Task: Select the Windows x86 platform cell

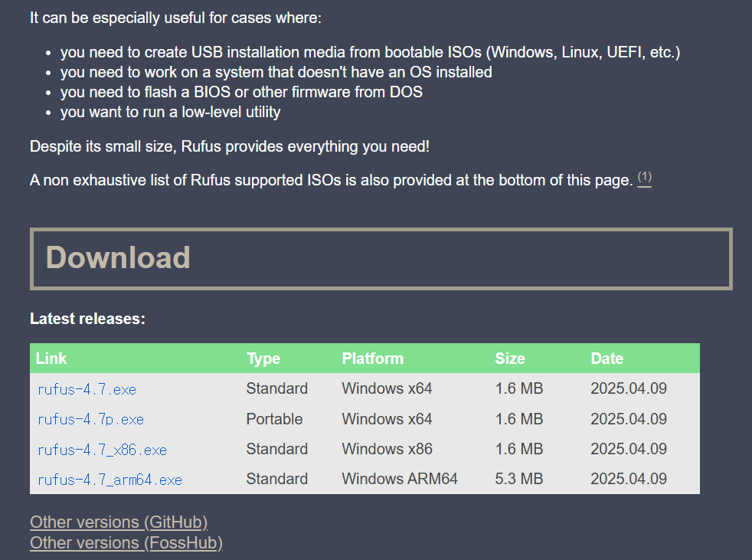Action: pyautogui.click(x=387, y=449)
